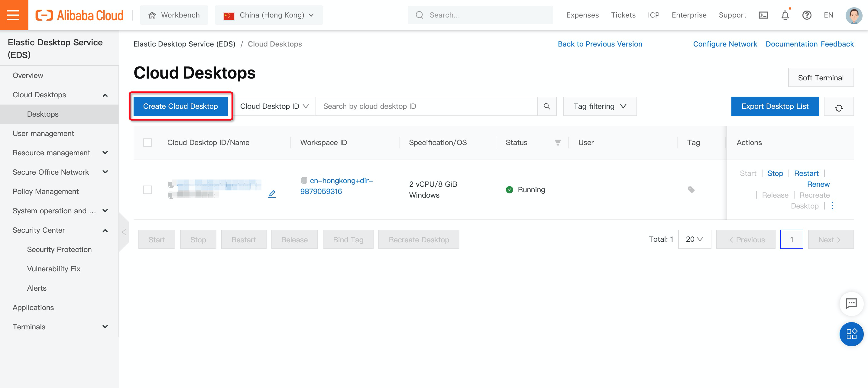Go to Security Protection menu item
Screen dimensions: 868x388
(x=59, y=249)
